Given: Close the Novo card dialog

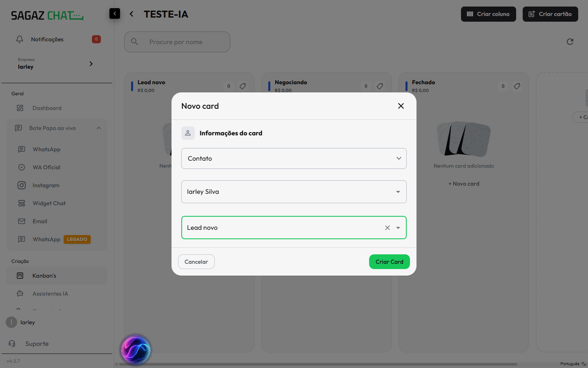Looking at the screenshot, I should coord(401,106).
